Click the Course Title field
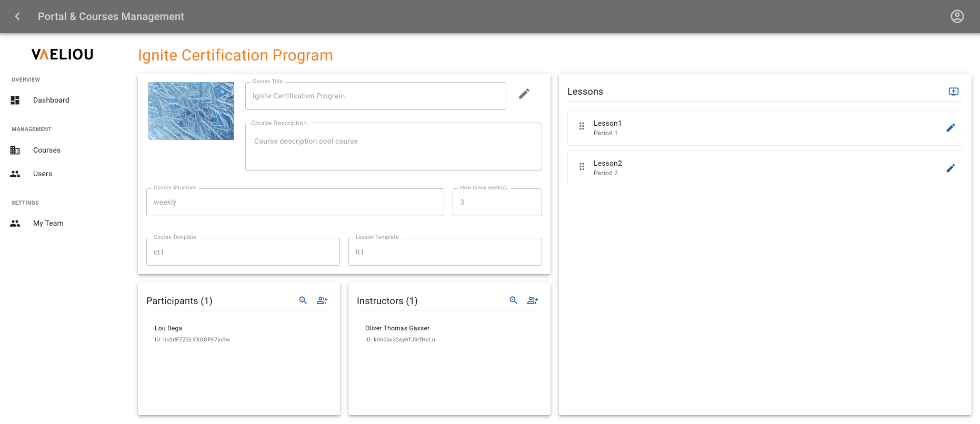Image resolution: width=980 pixels, height=424 pixels. click(376, 96)
